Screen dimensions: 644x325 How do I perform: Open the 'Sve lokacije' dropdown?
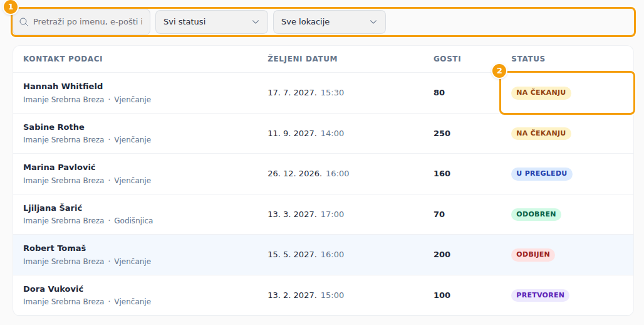tap(330, 22)
